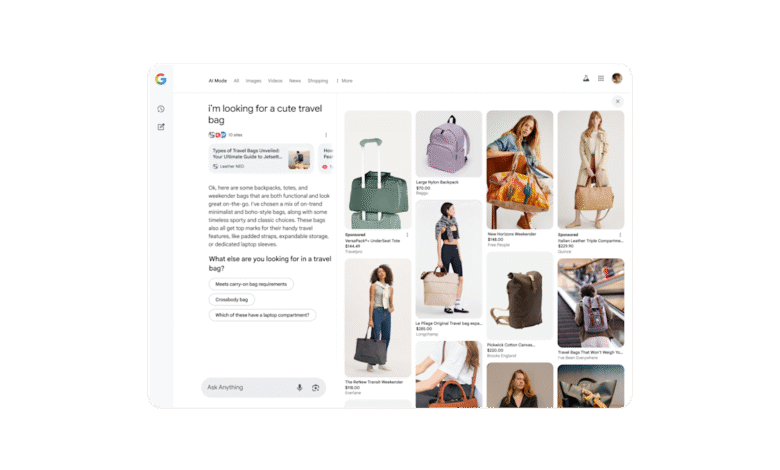This screenshot has width=780, height=470.
Task: Select Which of these have a laptop compartment chip
Action: pos(262,315)
